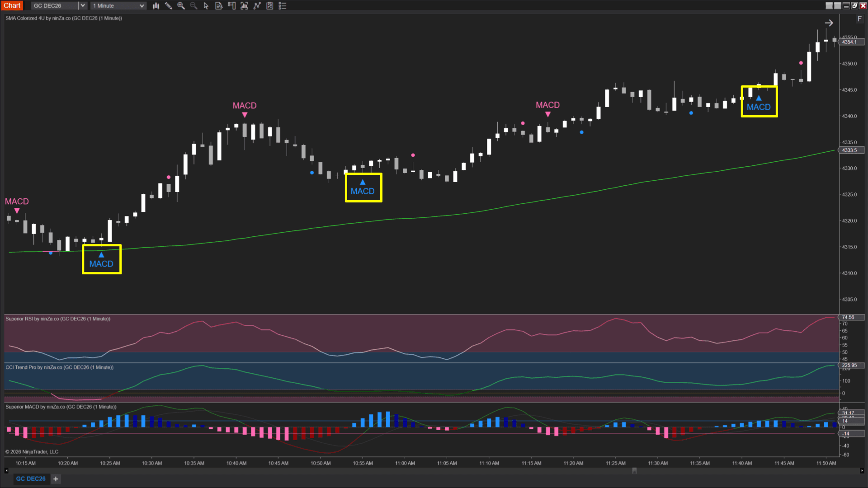Click the 4350.0 price axis label
868x488 pixels.
point(849,64)
